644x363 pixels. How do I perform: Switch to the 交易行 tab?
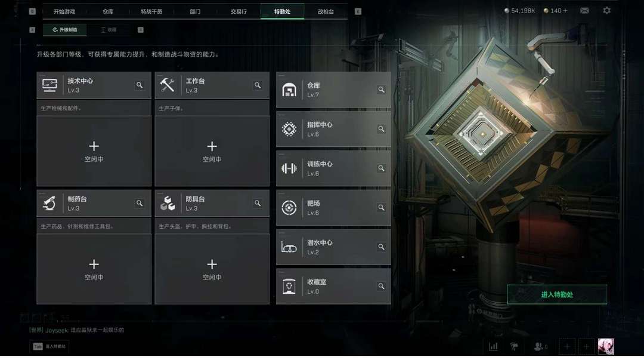239,11
